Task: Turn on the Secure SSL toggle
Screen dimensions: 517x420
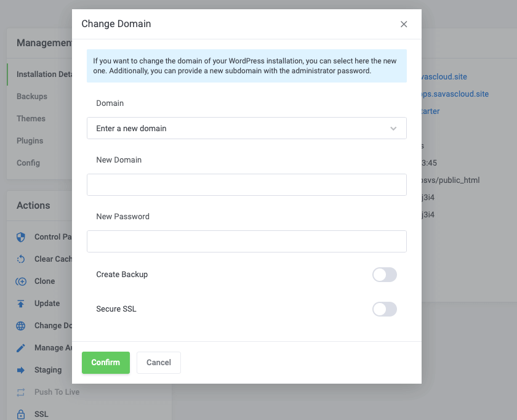Action: click(x=385, y=309)
